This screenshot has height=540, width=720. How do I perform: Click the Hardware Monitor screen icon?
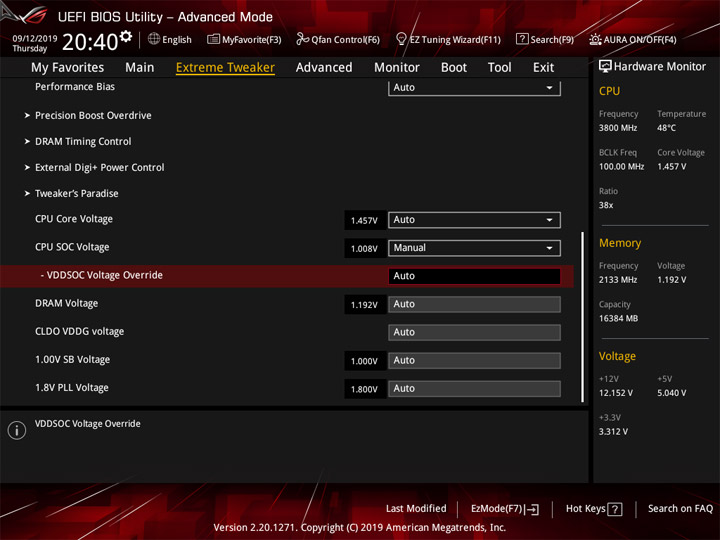[605, 66]
